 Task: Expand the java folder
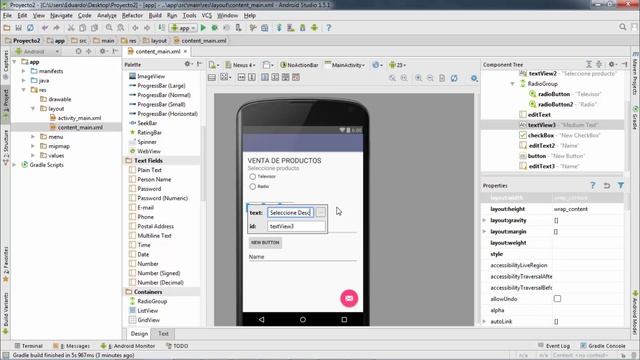24,80
